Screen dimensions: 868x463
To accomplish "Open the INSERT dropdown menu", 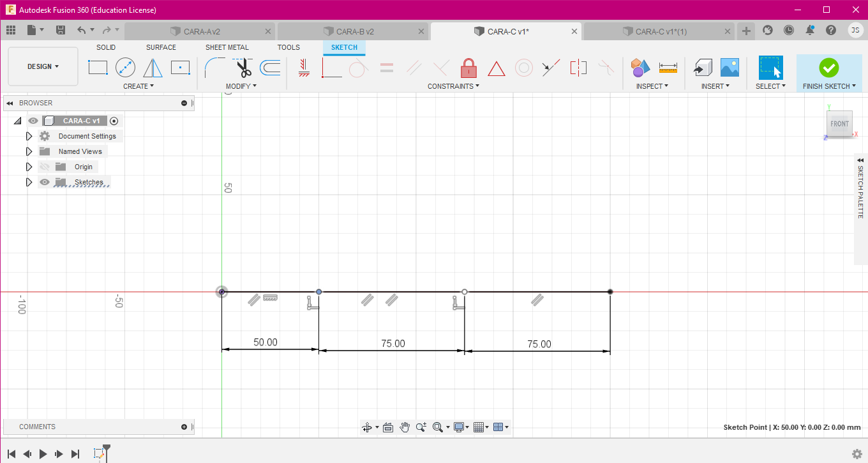I will tap(715, 86).
